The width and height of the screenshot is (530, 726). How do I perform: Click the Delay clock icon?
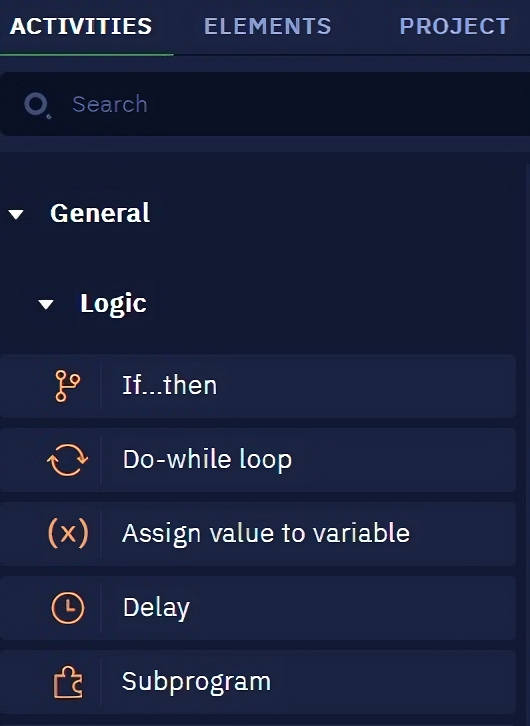[68, 607]
